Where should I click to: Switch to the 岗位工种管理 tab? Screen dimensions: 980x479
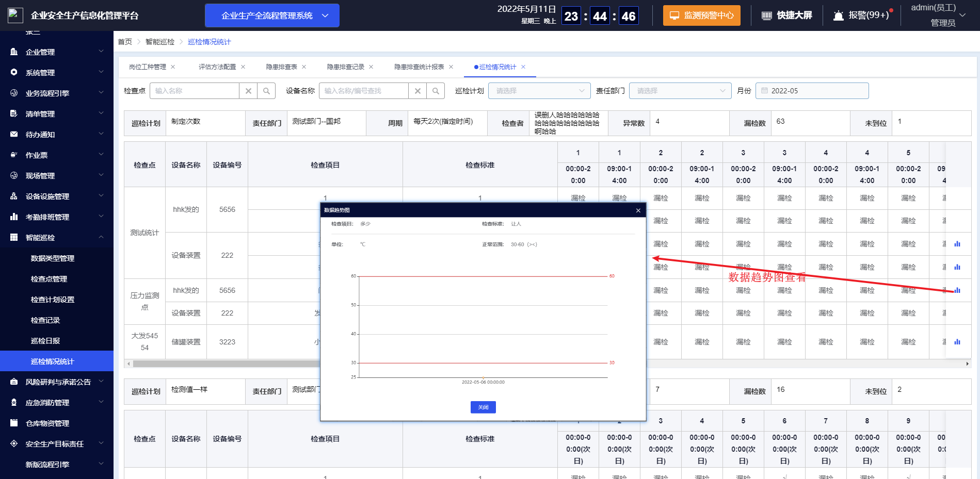point(148,67)
